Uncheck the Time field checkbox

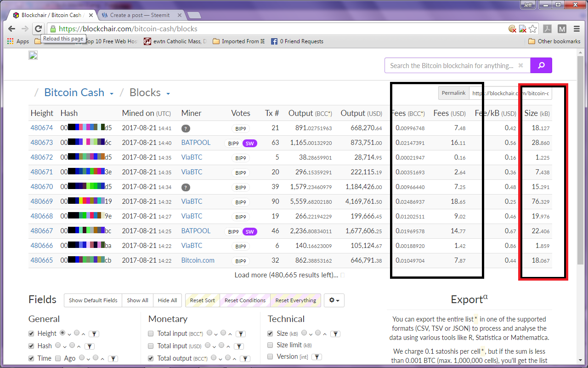(31, 358)
